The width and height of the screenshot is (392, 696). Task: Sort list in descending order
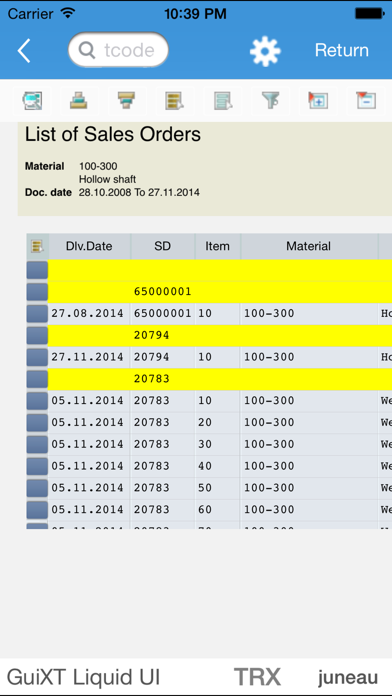click(x=127, y=100)
